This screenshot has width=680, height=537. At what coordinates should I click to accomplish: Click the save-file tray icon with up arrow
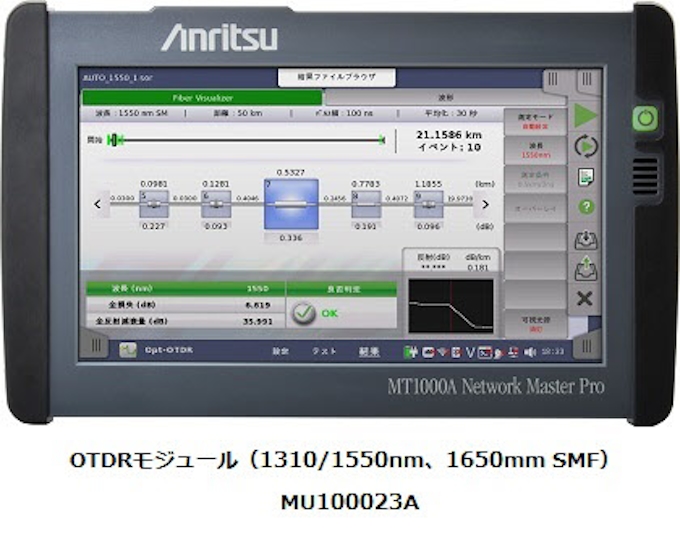(586, 269)
